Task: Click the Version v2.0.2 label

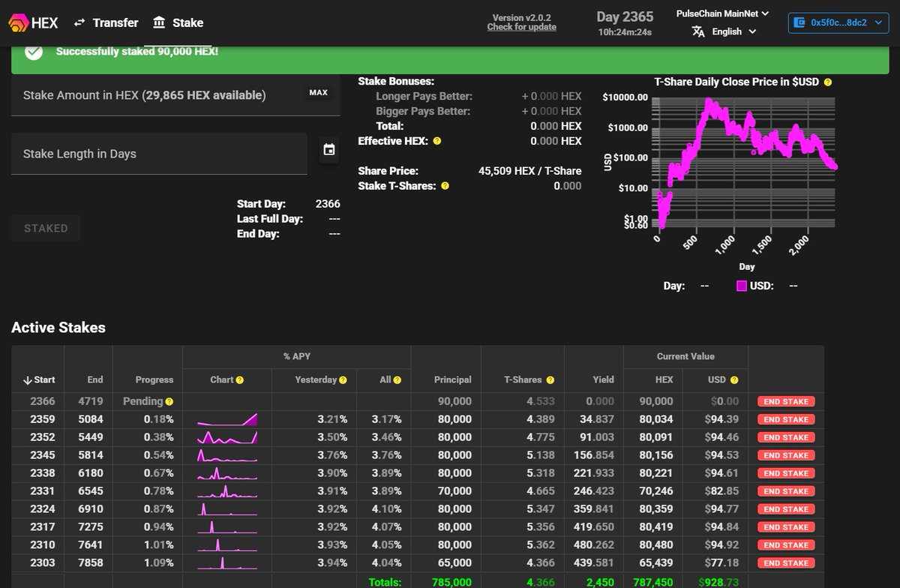Action: [x=521, y=18]
